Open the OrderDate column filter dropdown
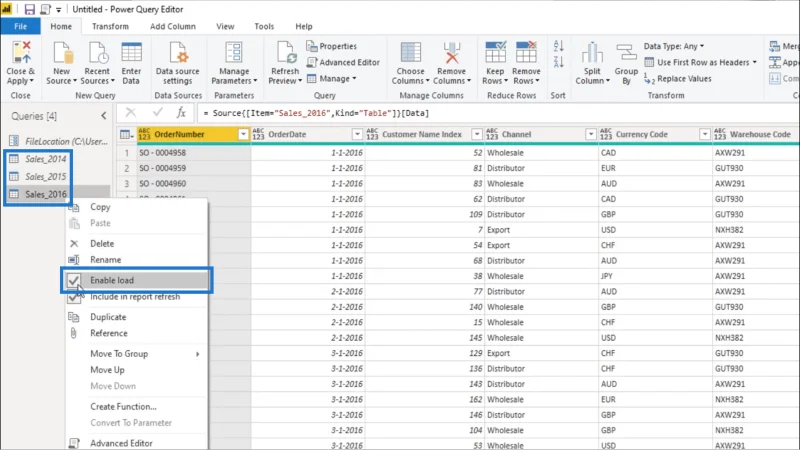The height and width of the screenshot is (450, 800). click(x=357, y=134)
